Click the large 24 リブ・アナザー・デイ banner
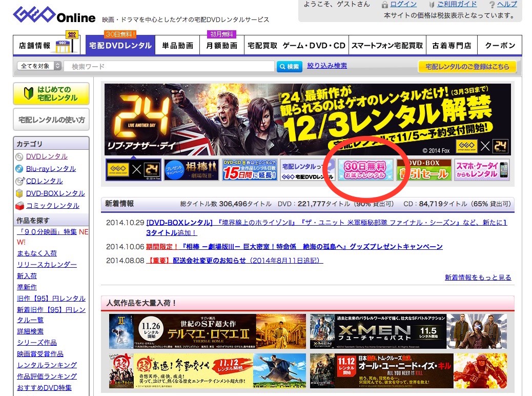The width and height of the screenshot is (532, 396). point(308,119)
